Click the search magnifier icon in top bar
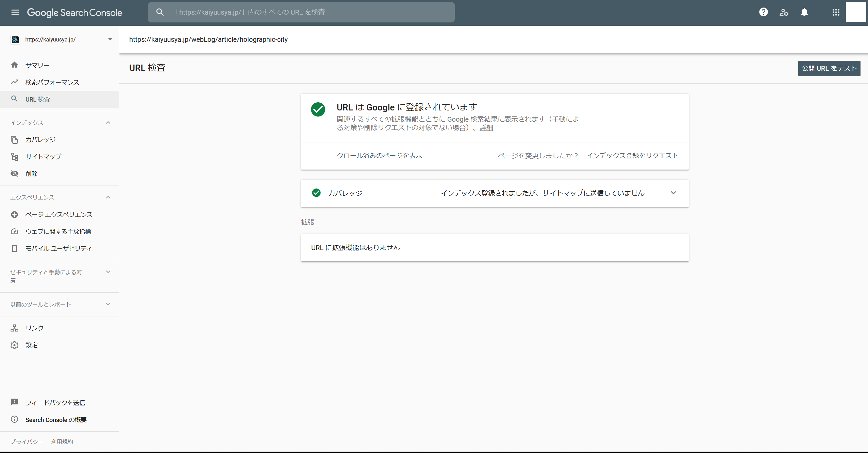 (x=160, y=12)
